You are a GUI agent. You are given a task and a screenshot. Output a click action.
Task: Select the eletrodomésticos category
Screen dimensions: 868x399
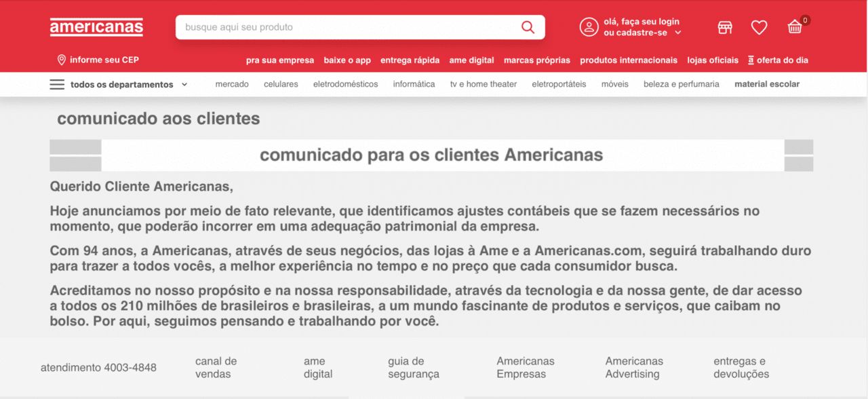pos(346,84)
